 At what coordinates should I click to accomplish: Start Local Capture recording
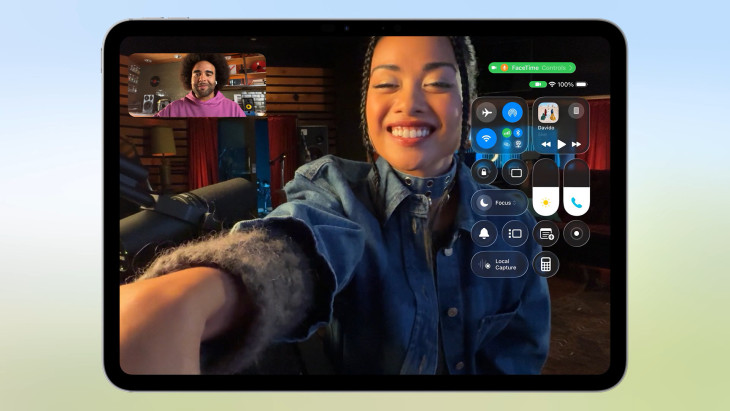tap(500, 264)
